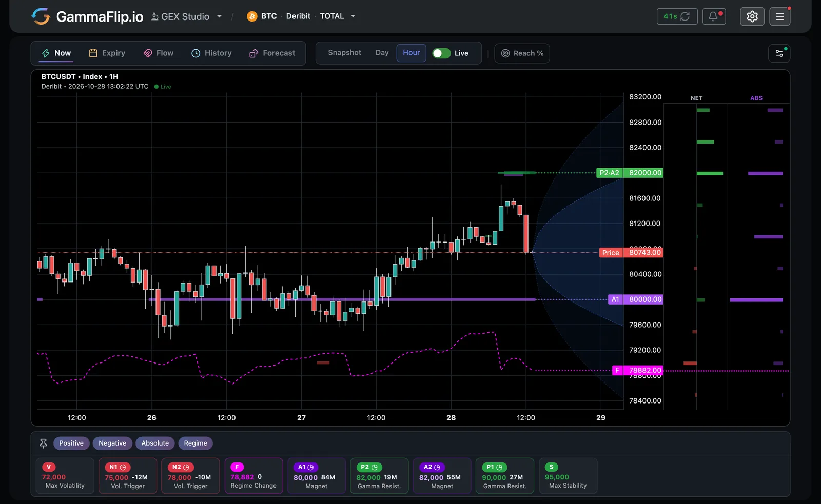The image size is (821, 504).
Task: Click the clock icon on P1 badge
Action: click(x=499, y=467)
